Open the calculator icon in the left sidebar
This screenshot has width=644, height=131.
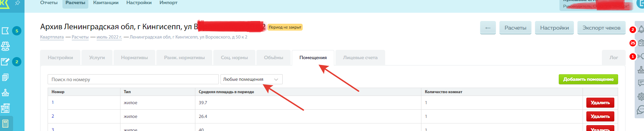(x=6, y=123)
